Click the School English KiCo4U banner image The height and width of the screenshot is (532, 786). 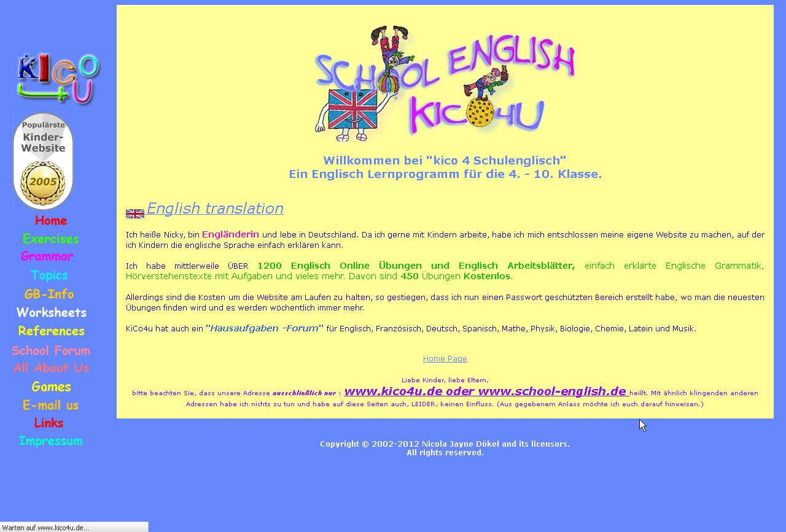(x=445, y=83)
